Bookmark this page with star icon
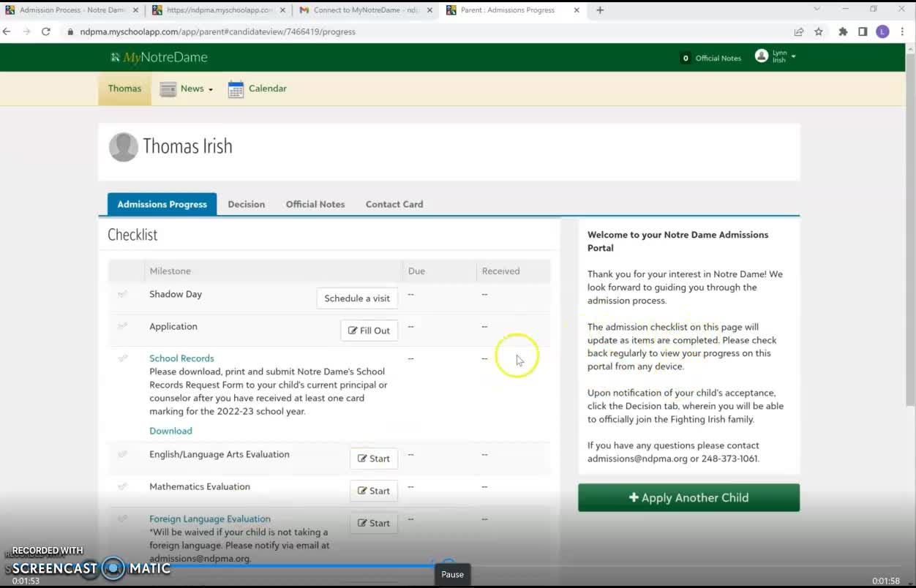This screenshot has width=916, height=588. pos(819,31)
